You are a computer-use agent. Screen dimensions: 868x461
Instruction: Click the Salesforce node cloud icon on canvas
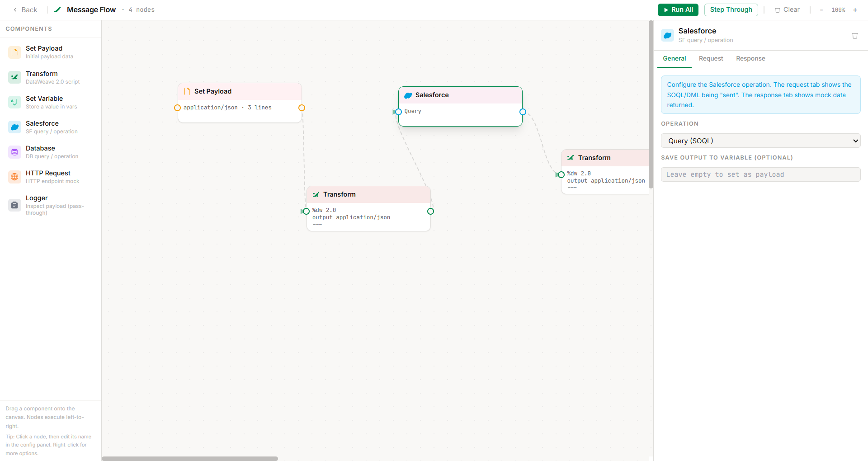coord(408,95)
